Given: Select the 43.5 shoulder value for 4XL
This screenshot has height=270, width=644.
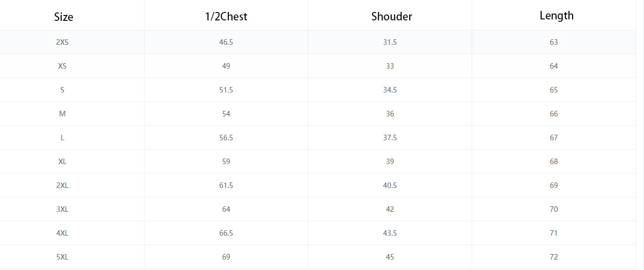Looking at the screenshot, I should tap(390, 233).
